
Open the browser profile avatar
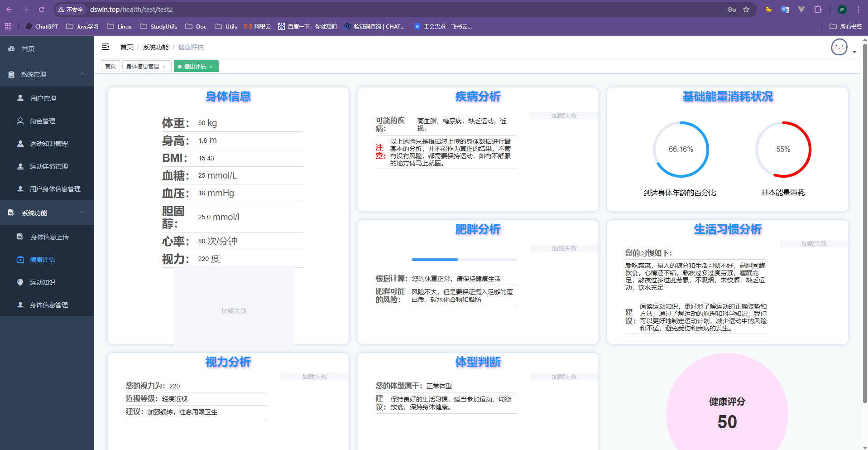[842, 9]
